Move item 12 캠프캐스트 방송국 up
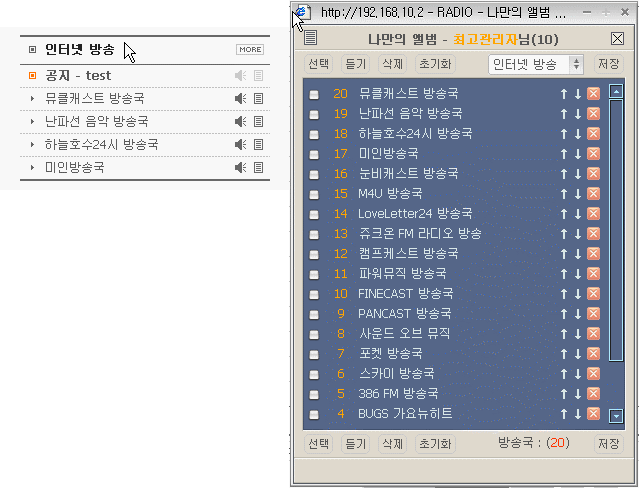This screenshot has width=639, height=488. click(564, 254)
